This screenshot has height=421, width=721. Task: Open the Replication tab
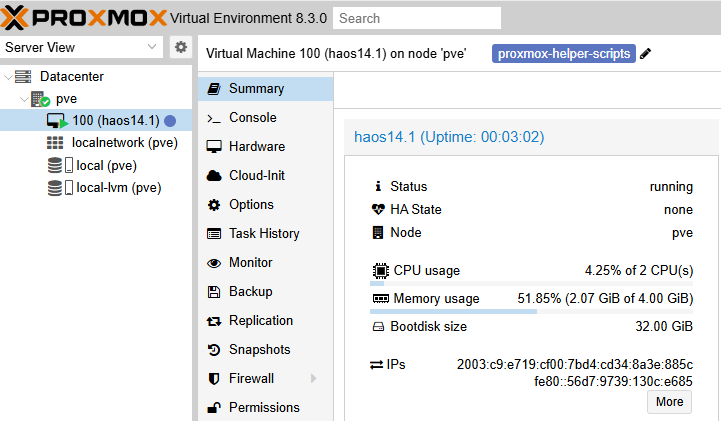pos(265,320)
